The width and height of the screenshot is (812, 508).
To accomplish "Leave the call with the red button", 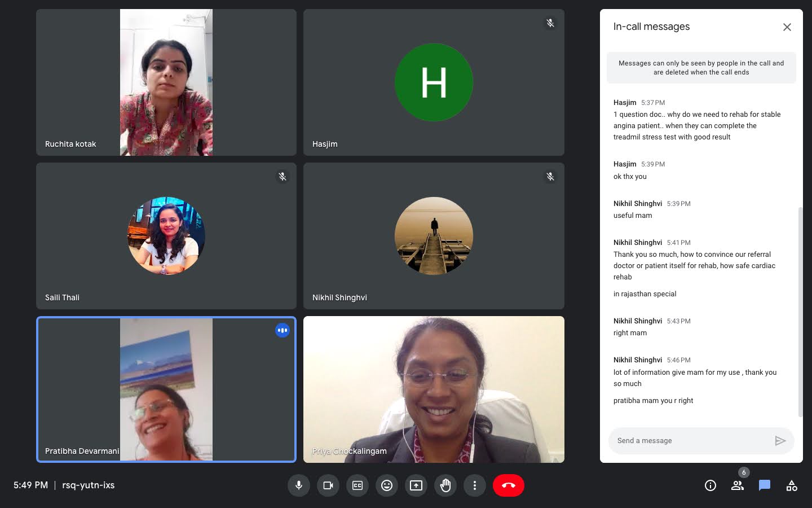I will point(509,485).
